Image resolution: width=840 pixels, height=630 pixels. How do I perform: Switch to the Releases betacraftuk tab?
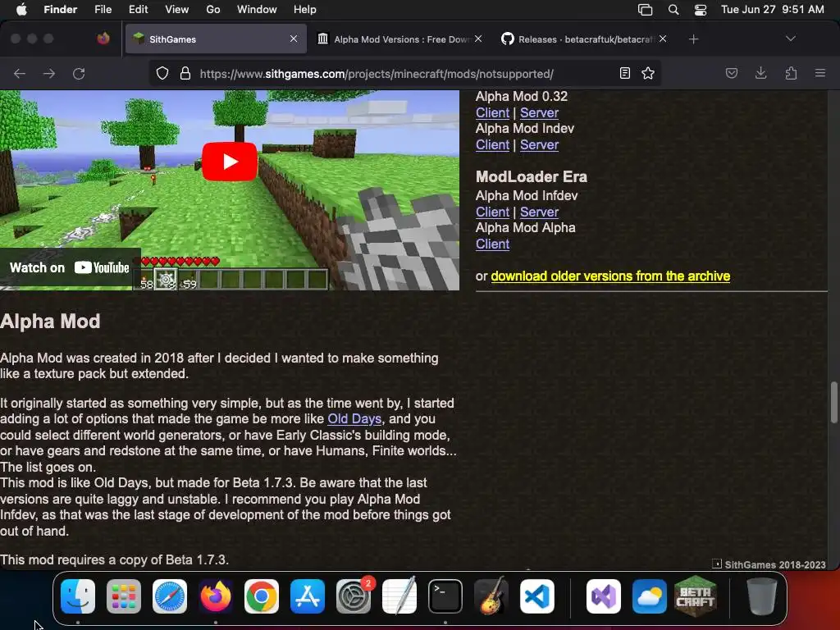pos(584,39)
